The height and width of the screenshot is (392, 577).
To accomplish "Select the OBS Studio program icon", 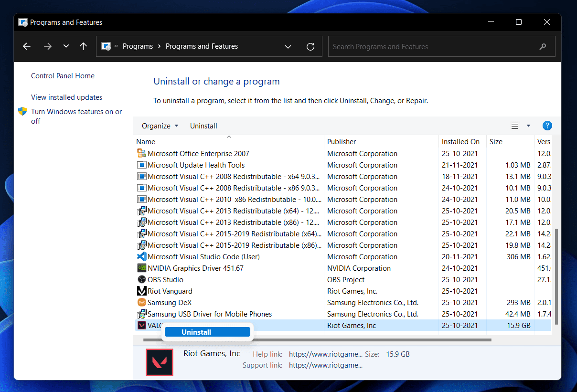I will [141, 279].
